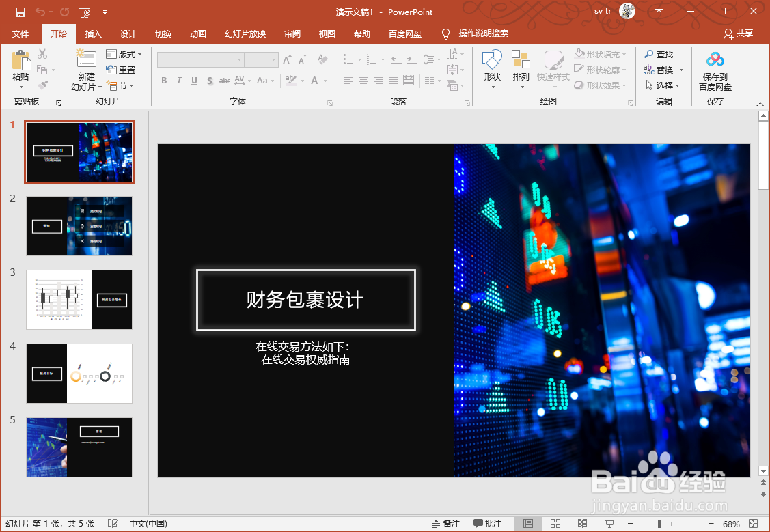The width and height of the screenshot is (770, 532).
Task: Click the Format Painter brush icon
Action: click(x=43, y=85)
